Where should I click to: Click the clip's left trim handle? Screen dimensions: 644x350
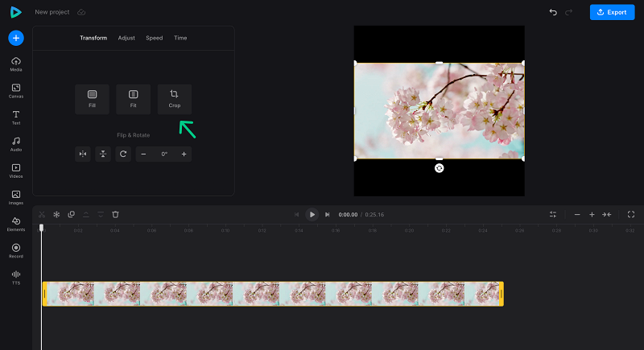click(x=45, y=294)
